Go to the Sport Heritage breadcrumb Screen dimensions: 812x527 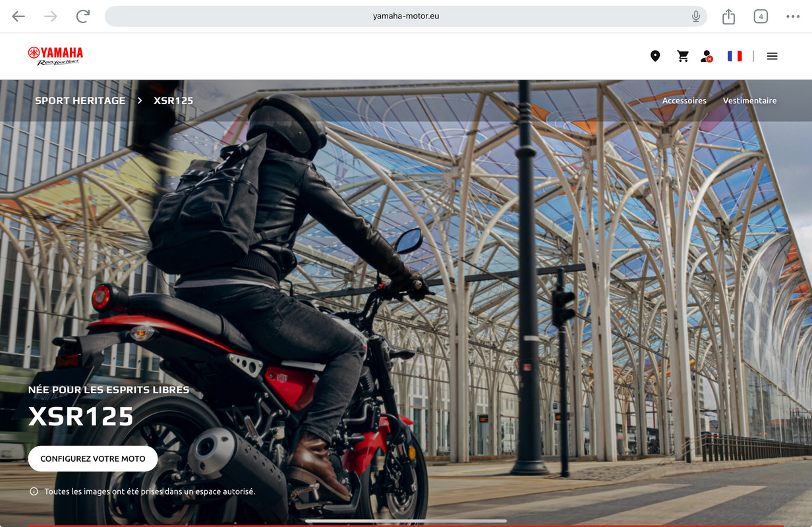(x=80, y=101)
